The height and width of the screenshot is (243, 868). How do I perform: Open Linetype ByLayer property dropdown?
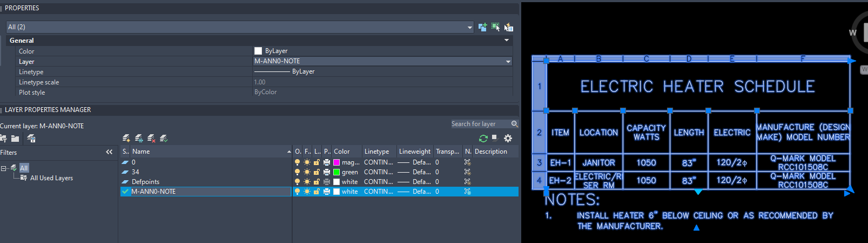[x=383, y=71]
